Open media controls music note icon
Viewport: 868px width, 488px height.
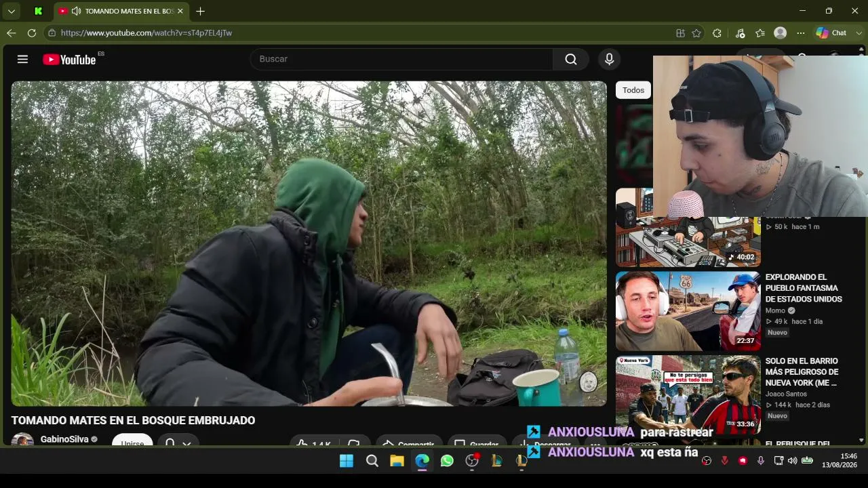[x=740, y=33]
